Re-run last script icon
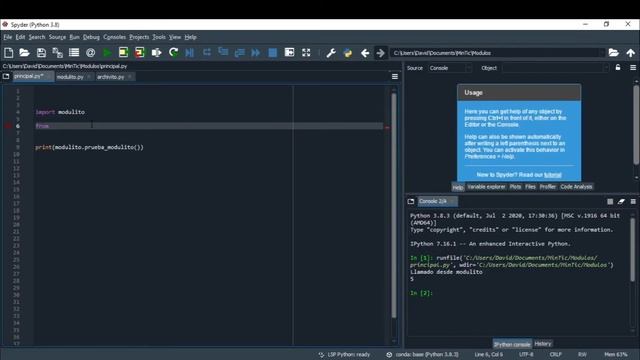Viewport: 640px width, 360px height. tap(173, 53)
